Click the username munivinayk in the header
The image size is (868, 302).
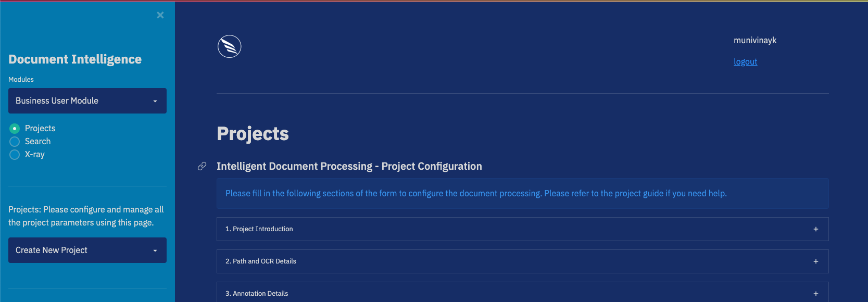[x=754, y=40]
